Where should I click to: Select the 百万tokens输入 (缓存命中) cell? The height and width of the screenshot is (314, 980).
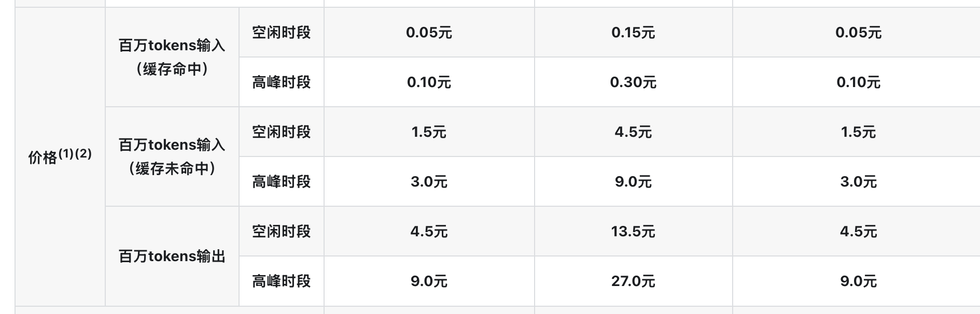tap(172, 57)
